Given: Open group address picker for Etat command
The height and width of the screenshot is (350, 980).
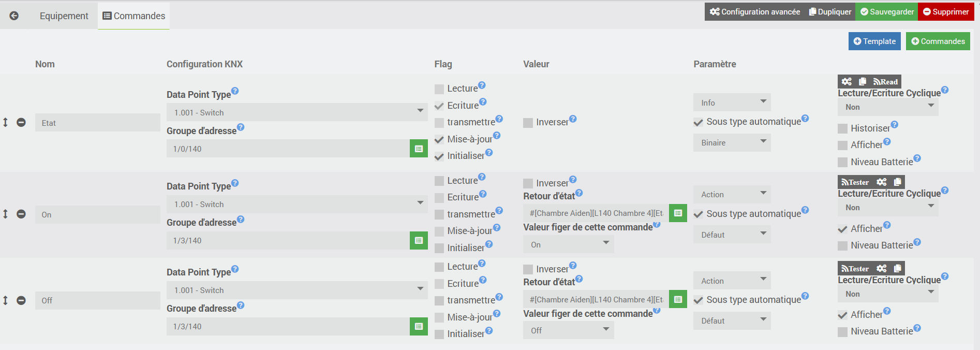Looking at the screenshot, I should click(419, 149).
